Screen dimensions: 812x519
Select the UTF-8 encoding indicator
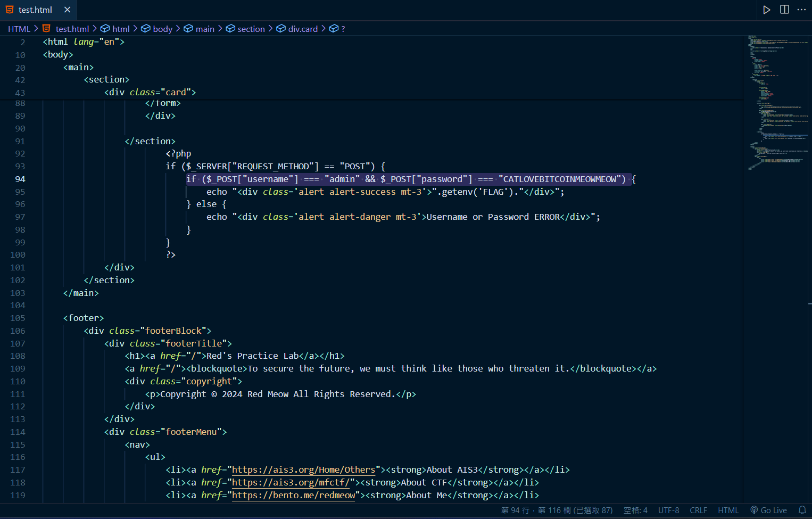(668, 510)
